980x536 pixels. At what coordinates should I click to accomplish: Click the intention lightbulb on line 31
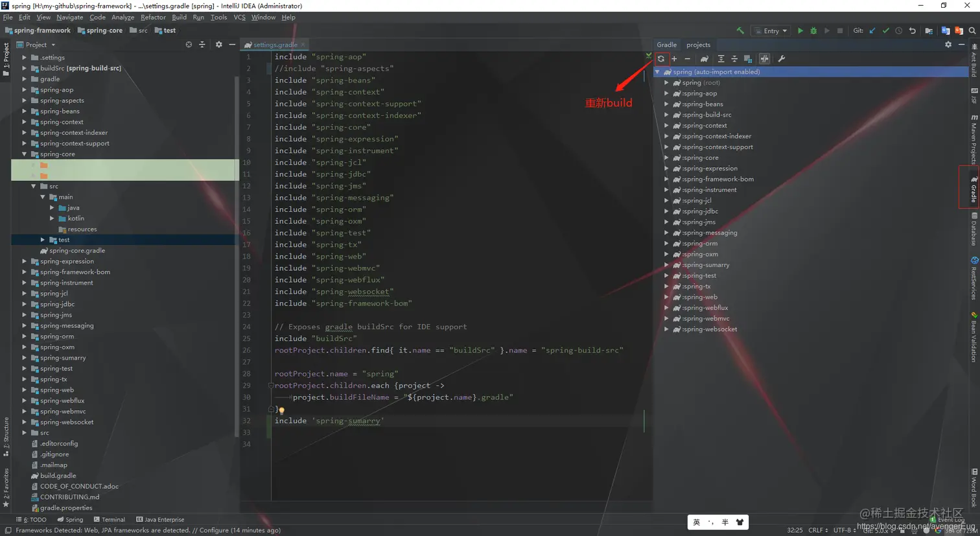tap(281, 410)
